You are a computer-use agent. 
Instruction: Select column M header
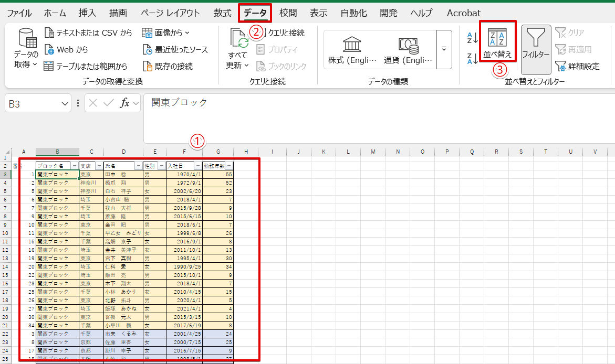pyautogui.click(x=373, y=152)
